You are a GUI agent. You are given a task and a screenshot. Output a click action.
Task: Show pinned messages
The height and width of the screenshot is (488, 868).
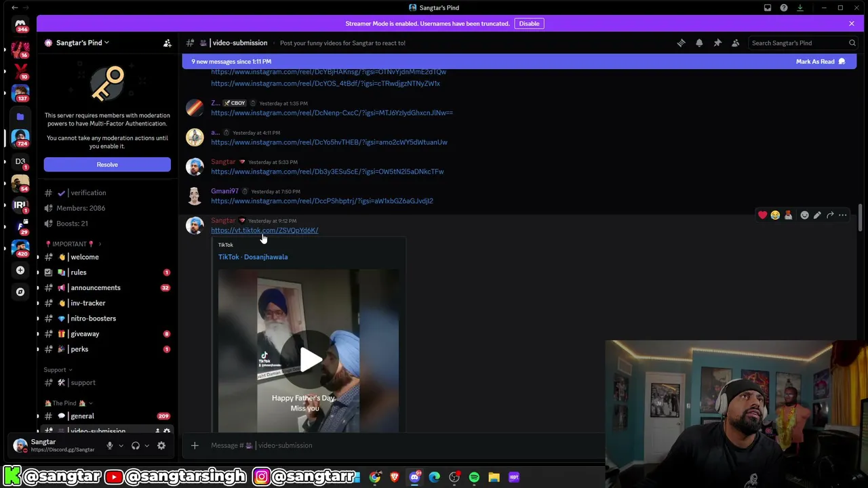(717, 43)
